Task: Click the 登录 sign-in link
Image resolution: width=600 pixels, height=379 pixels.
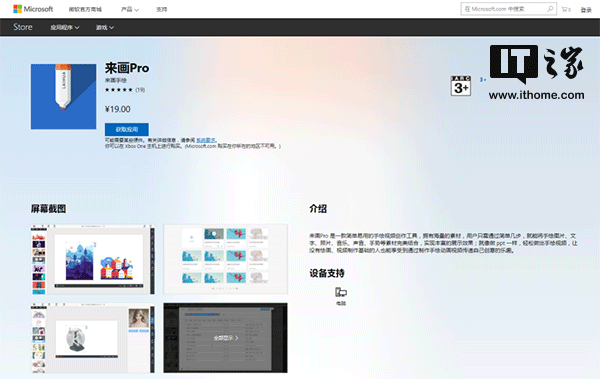Action: pyautogui.click(x=586, y=10)
